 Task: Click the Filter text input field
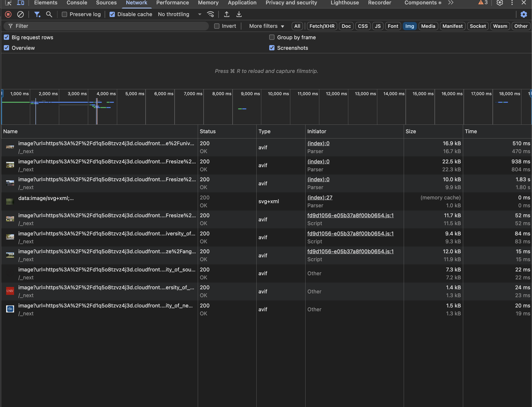point(108,26)
